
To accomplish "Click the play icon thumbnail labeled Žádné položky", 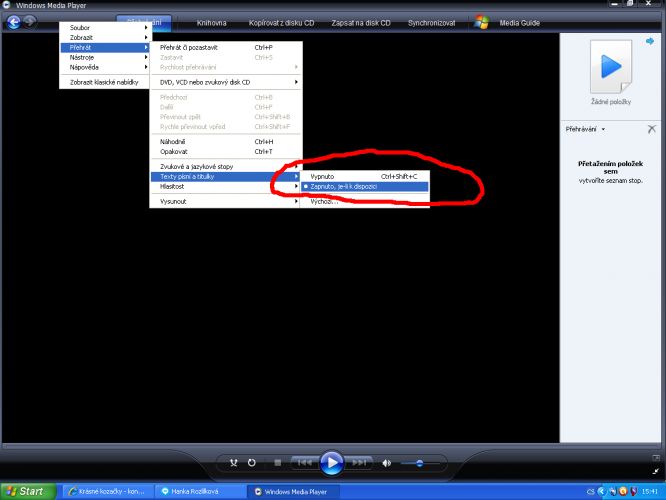I will (x=611, y=67).
